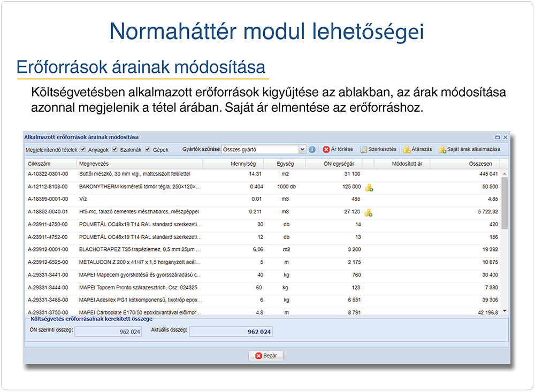
Task: Click the Ár törlése delete price button
Action: tap(338, 149)
